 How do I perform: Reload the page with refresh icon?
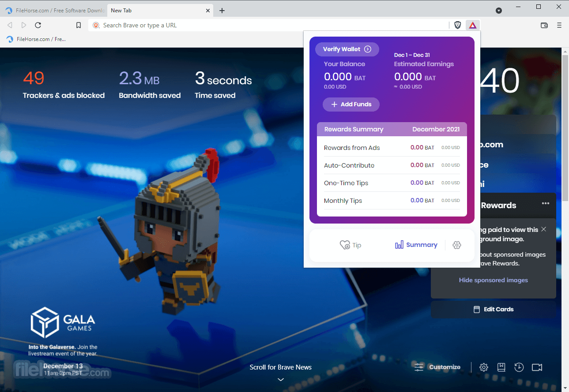(x=38, y=25)
